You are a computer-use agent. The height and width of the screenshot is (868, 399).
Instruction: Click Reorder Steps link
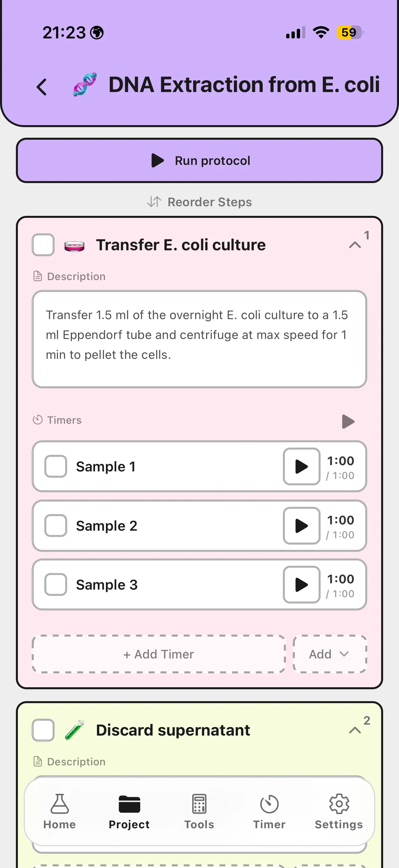click(199, 202)
